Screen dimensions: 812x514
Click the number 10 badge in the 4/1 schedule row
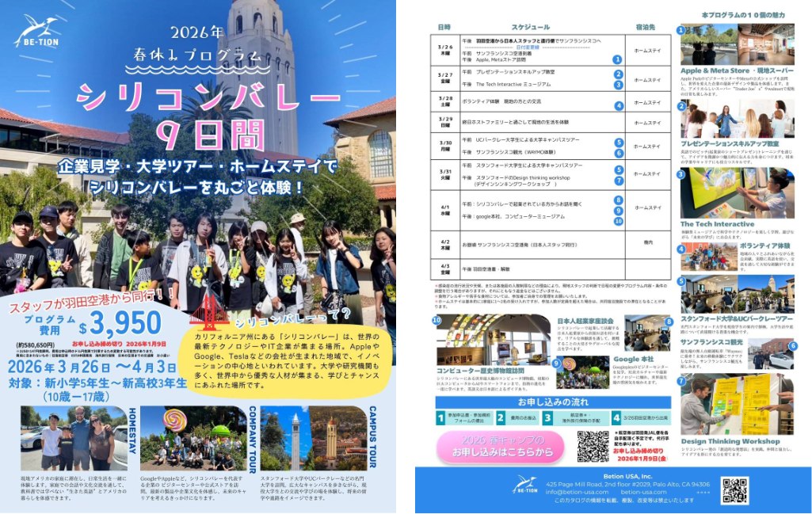[618, 221]
